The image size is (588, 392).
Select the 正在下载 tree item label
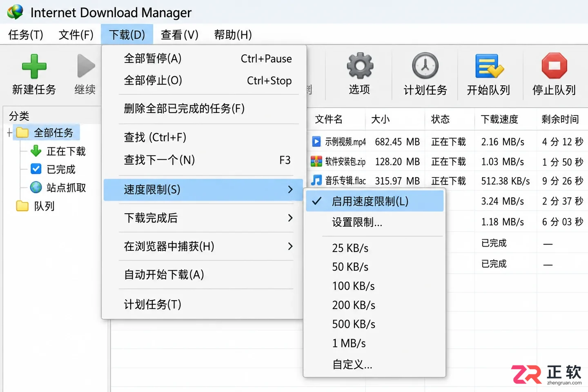click(x=66, y=151)
